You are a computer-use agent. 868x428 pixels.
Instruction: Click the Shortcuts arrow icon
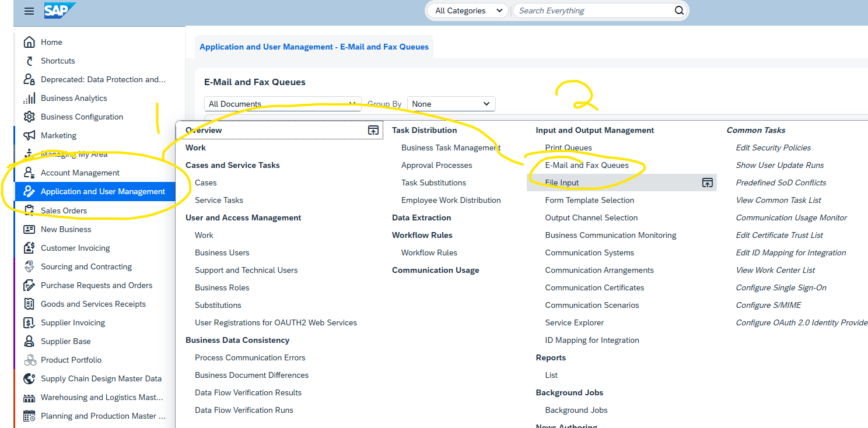point(29,61)
